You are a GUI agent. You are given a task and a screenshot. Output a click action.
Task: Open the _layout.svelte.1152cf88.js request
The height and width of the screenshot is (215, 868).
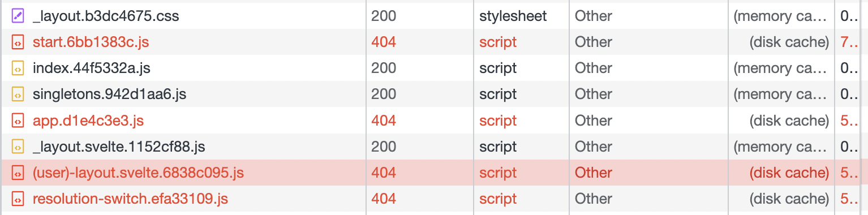point(119,147)
